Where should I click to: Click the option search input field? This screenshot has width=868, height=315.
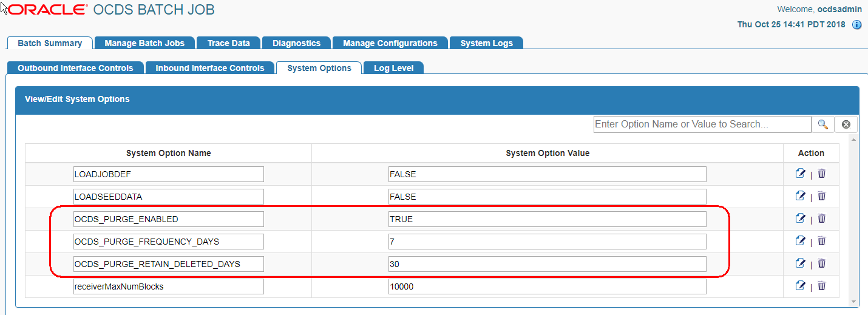[x=702, y=124]
